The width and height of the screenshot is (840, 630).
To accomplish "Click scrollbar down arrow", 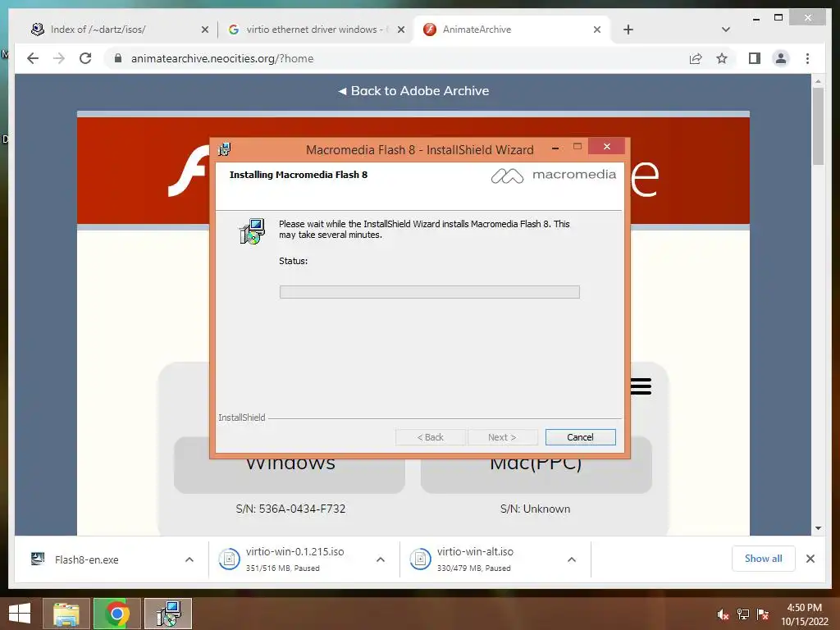I will click(x=818, y=528).
